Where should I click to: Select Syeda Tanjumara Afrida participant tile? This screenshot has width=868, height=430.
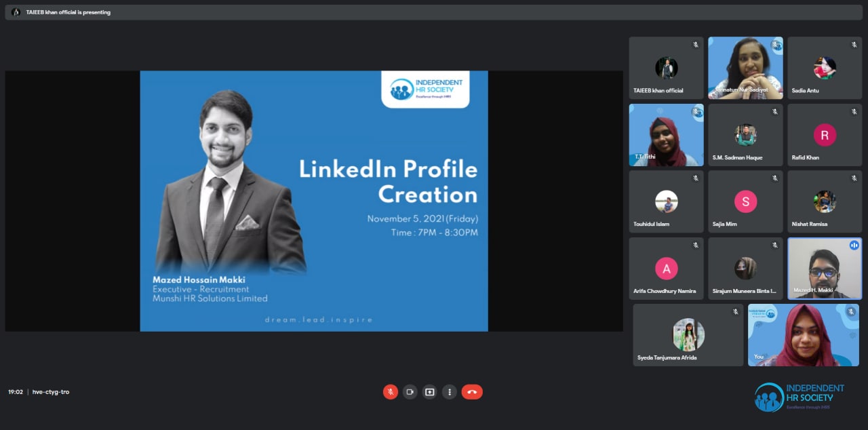(x=688, y=335)
